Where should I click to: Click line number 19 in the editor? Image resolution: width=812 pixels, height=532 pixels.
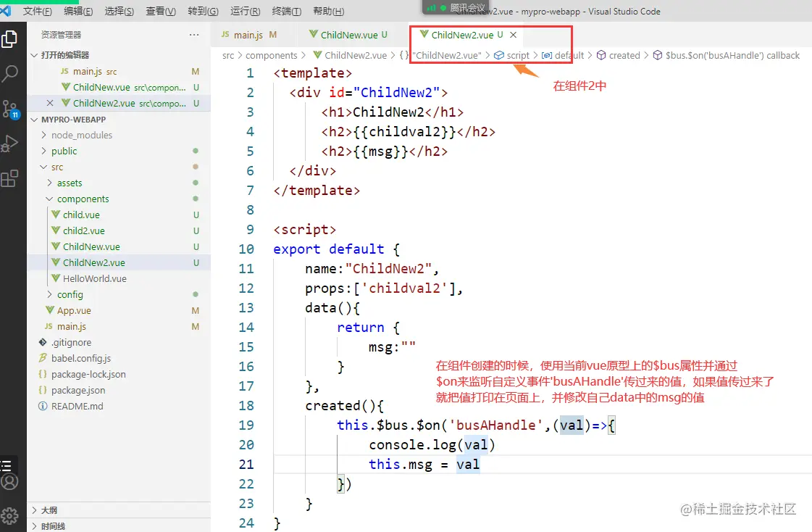tap(246, 425)
